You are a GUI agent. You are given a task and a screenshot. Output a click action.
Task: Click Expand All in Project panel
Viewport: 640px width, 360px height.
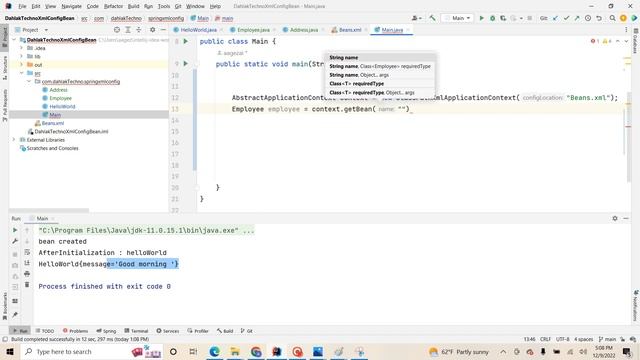click(128, 30)
